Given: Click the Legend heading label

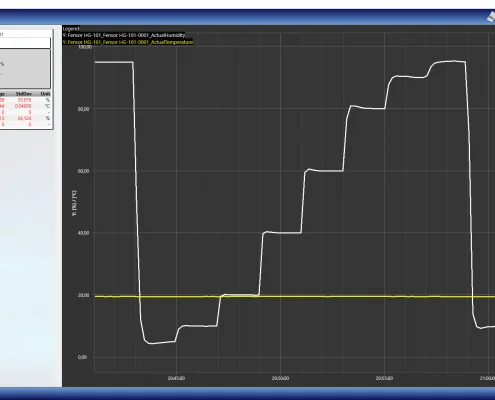Looking at the screenshot, I should coord(71,29).
